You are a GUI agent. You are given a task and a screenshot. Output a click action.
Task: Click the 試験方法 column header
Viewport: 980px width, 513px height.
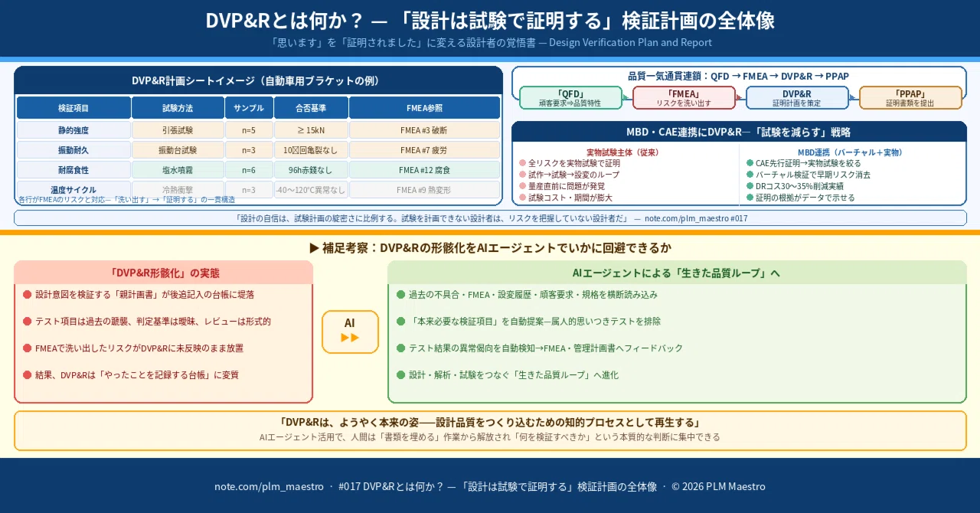[x=178, y=108]
